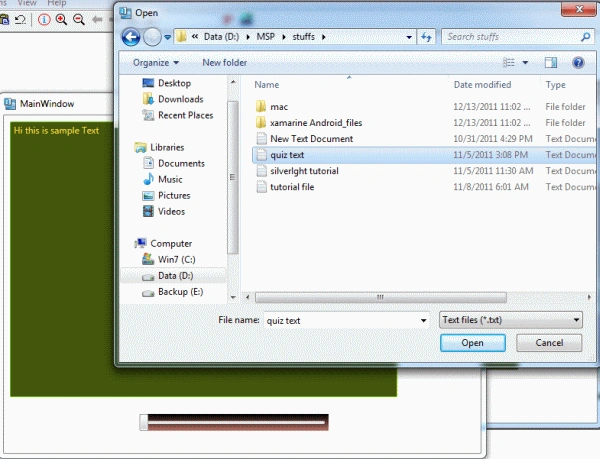Click the Back navigation arrow in Open dialog
The height and width of the screenshot is (459, 600).
131,37
